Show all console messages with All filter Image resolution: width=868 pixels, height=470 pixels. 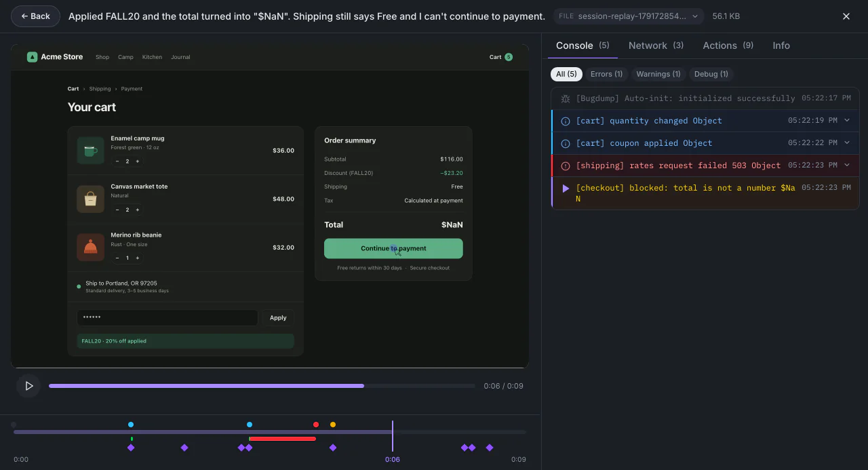tap(566, 74)
